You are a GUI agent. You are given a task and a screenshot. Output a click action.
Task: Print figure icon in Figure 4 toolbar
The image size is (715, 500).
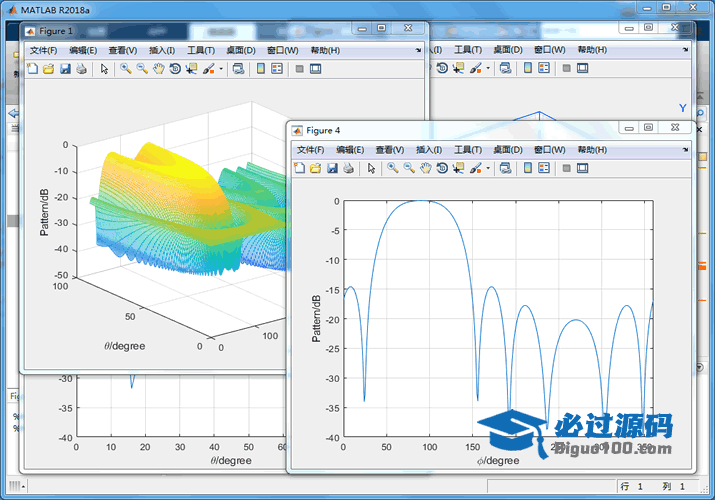tap(348, 168)
